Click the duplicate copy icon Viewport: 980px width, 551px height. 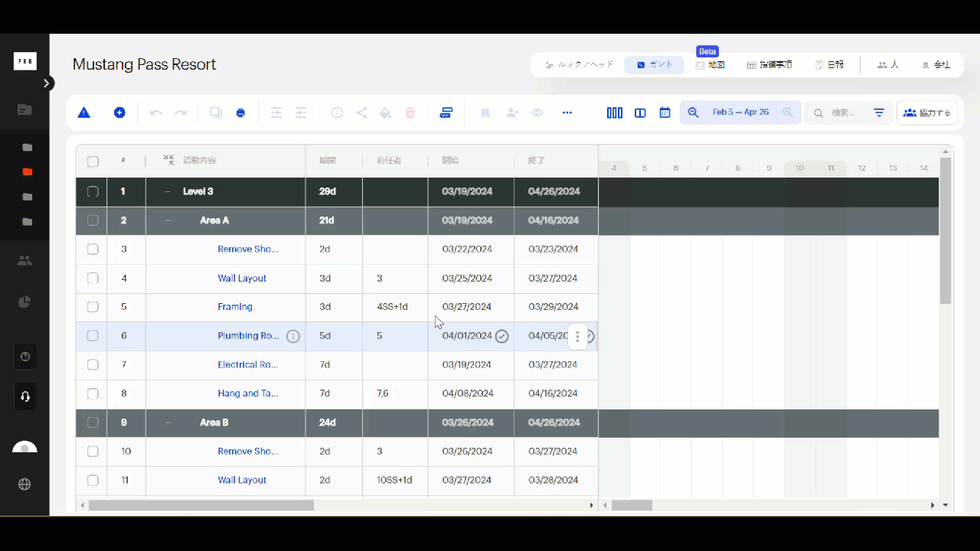pos(216,112)
